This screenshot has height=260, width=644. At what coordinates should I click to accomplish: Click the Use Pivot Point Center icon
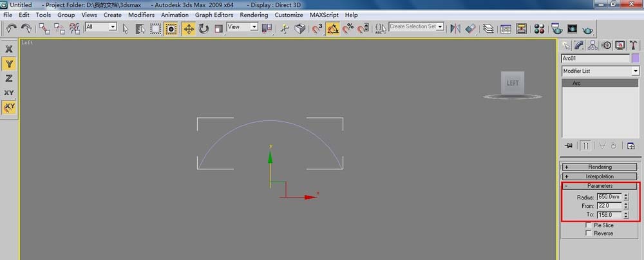click(267, 28)
